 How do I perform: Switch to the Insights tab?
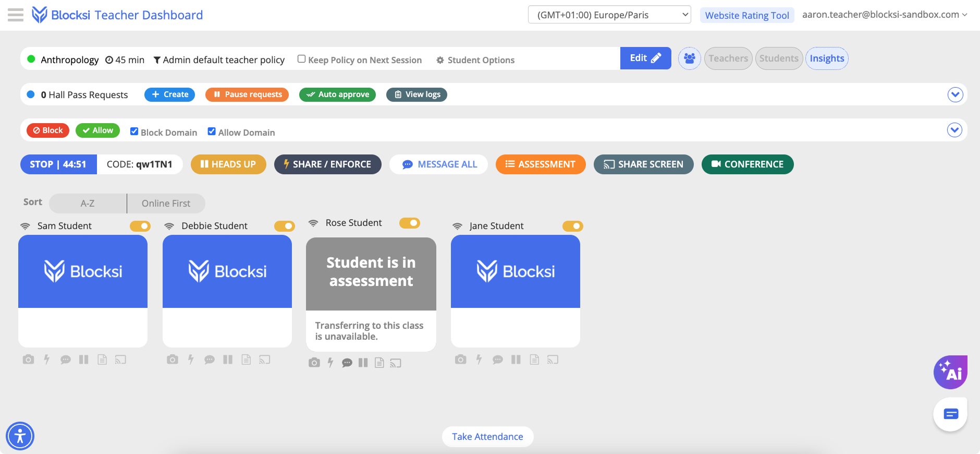[x=827, y=58]
